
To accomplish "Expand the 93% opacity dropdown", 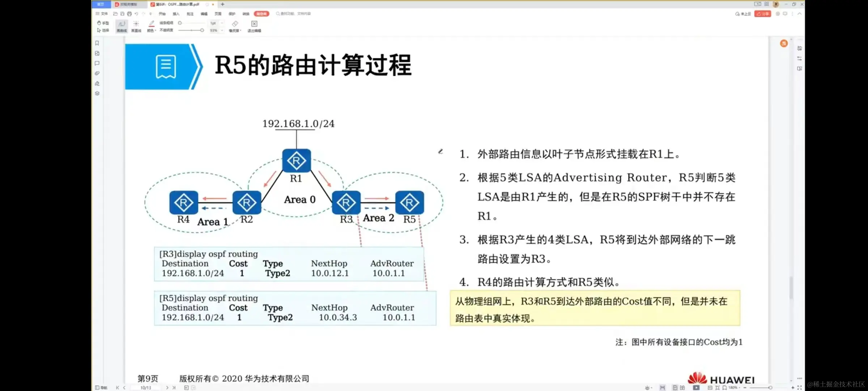I will click(x=222, y=30).
